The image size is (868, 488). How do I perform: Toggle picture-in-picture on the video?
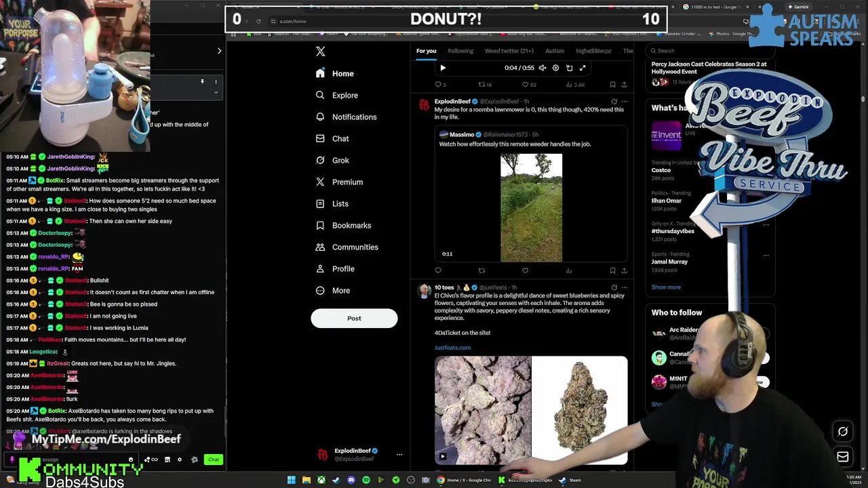point(569,68)
